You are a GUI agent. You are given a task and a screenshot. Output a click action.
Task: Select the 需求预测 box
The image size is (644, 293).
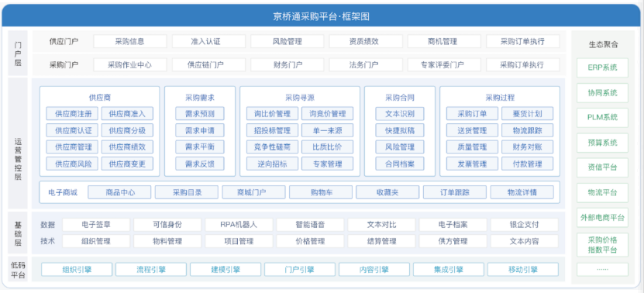200,113
